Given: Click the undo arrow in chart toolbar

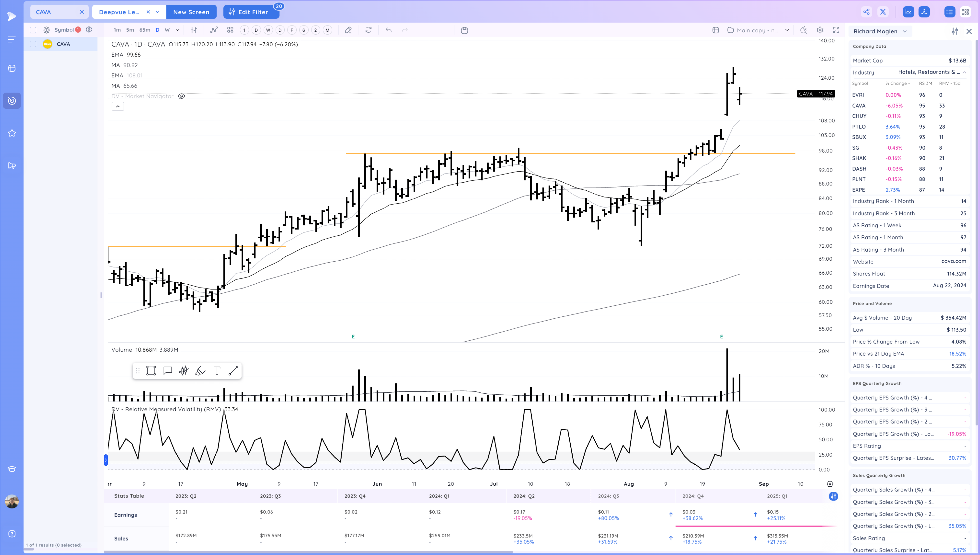Looking at the screenshot, I should tap(388, 30).
